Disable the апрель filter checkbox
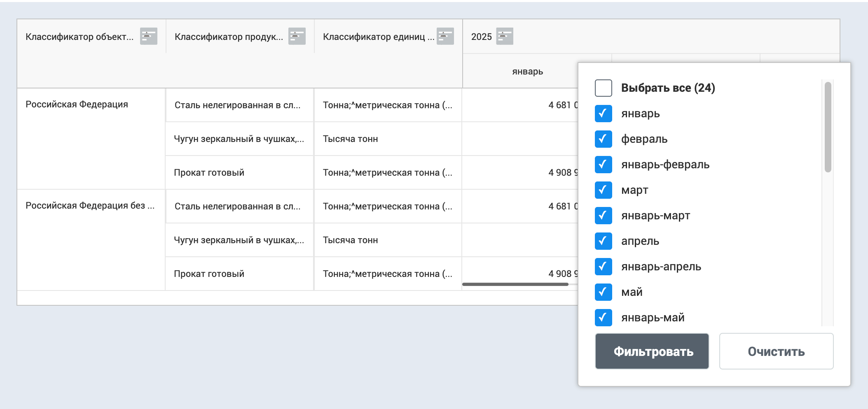 point(603,241)
